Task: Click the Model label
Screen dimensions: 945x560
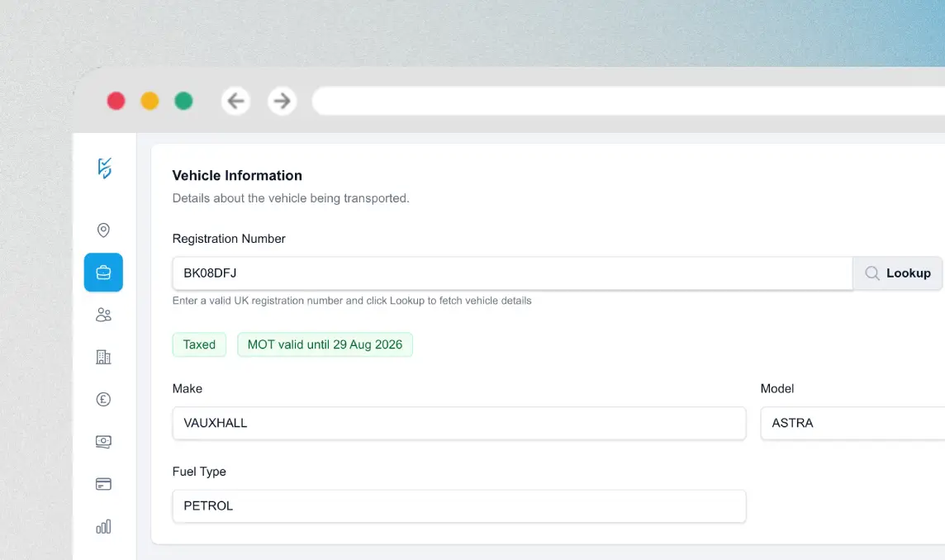Action: pyautogui.click(x=777, y=389)
